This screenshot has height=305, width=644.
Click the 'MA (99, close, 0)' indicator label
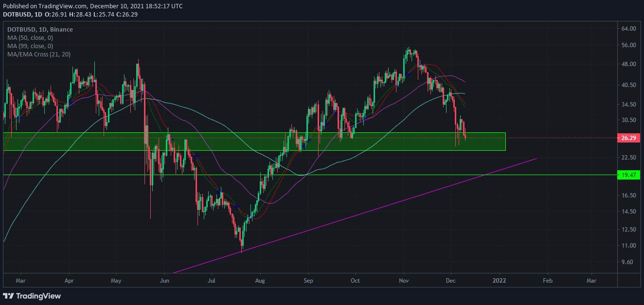tap(30, 46)
